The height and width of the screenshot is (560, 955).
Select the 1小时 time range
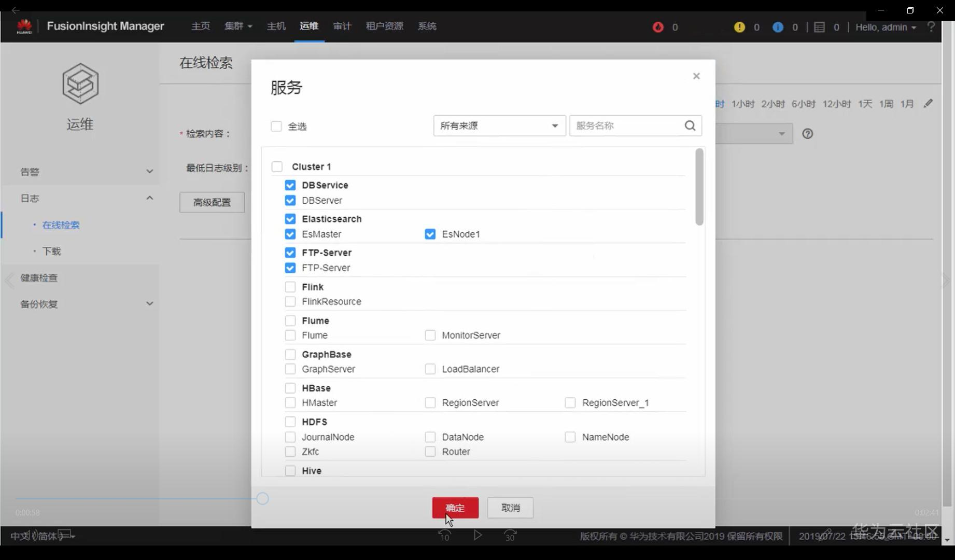743,104
